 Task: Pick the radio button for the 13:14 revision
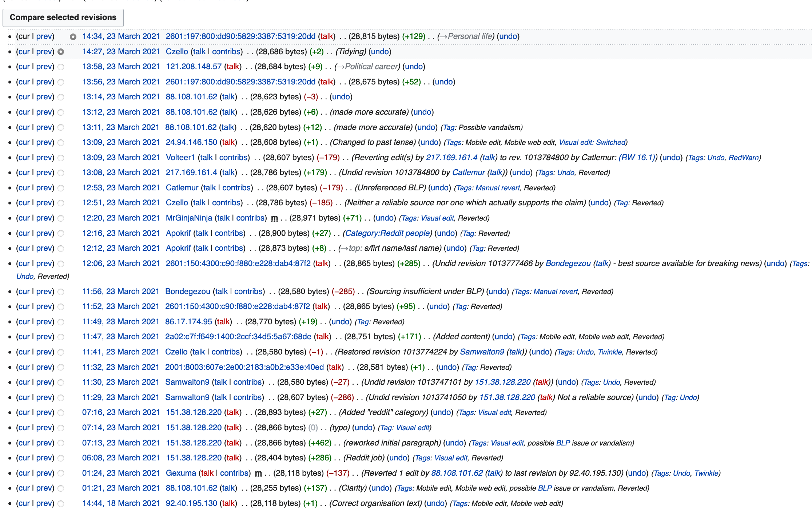(x=61, y=97)
